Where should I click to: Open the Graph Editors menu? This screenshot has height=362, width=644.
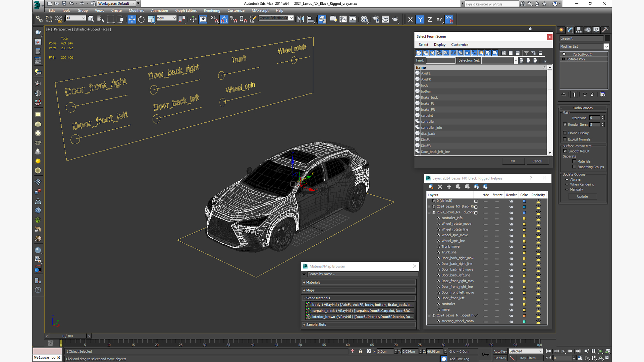185,10
